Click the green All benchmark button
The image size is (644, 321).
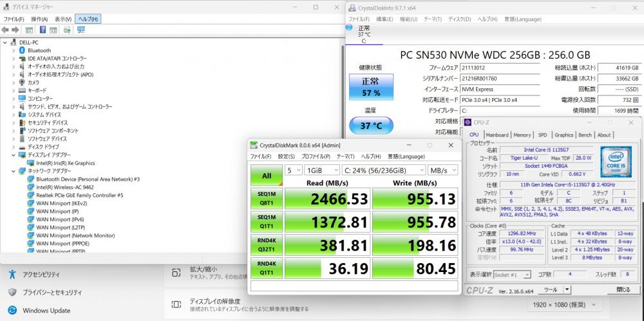(266, 175)
